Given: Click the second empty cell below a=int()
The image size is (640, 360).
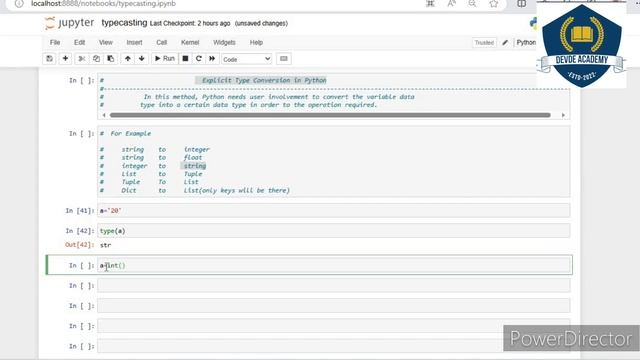Looking at the screenshot, I should point(333,306).
